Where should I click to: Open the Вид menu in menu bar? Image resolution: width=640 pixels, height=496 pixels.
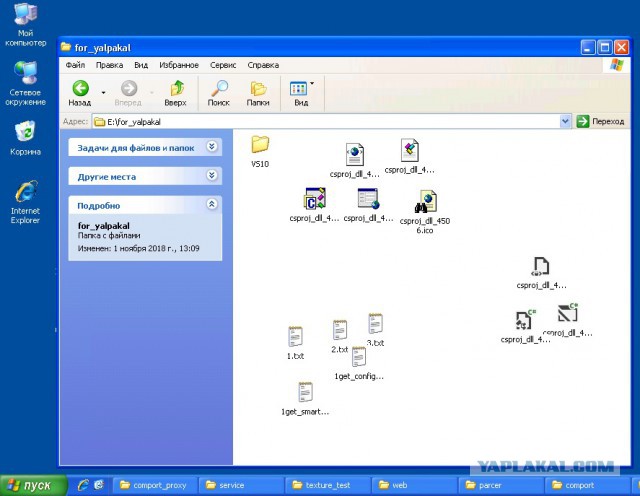coord(141,65)
